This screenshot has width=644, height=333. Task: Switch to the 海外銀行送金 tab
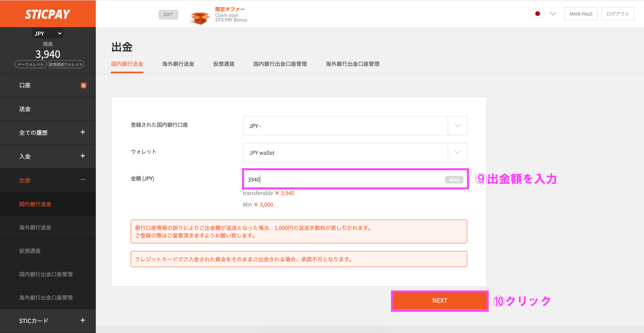178,64
